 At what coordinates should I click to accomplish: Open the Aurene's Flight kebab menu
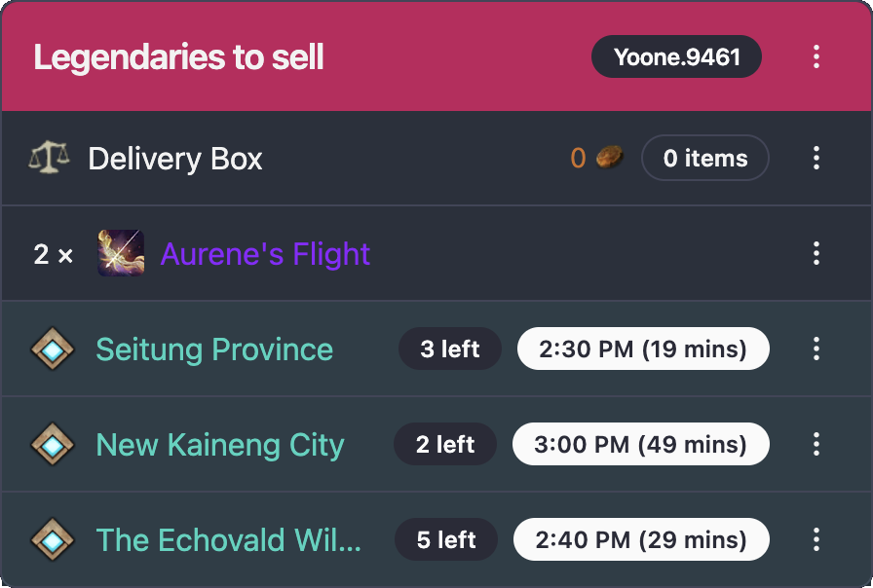pos(816,254)
